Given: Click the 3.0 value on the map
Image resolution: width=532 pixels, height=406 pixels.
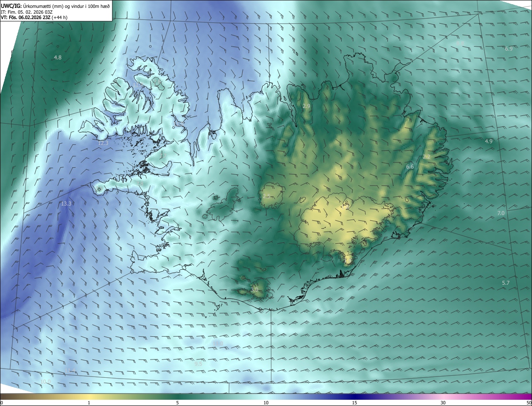Looking at the screenshot, I should [255, 289].
